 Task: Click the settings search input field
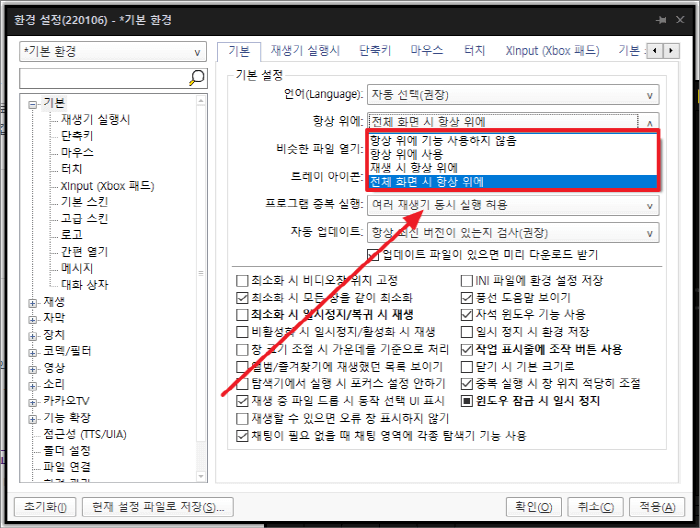coord(104,78)
